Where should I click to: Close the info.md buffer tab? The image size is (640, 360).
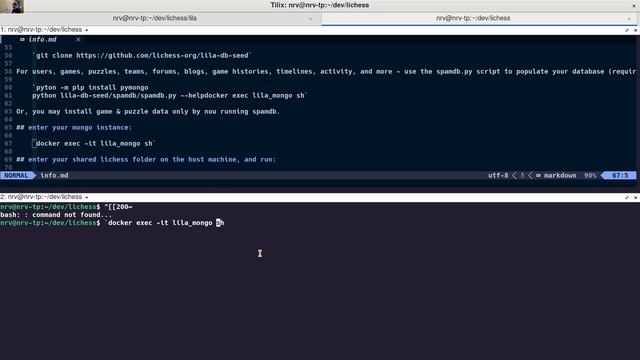point(78,40)
